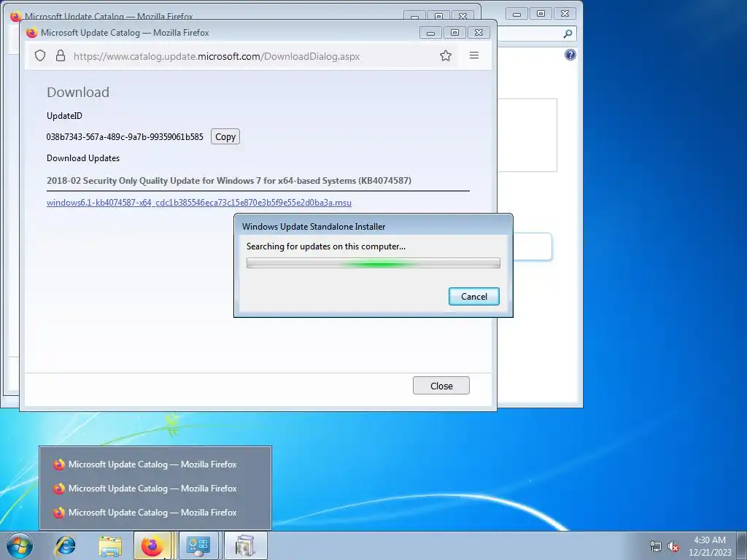Select the third Microsoft Update Catalog taskbar preview entry
747x560 pixels.
[155, 513]
